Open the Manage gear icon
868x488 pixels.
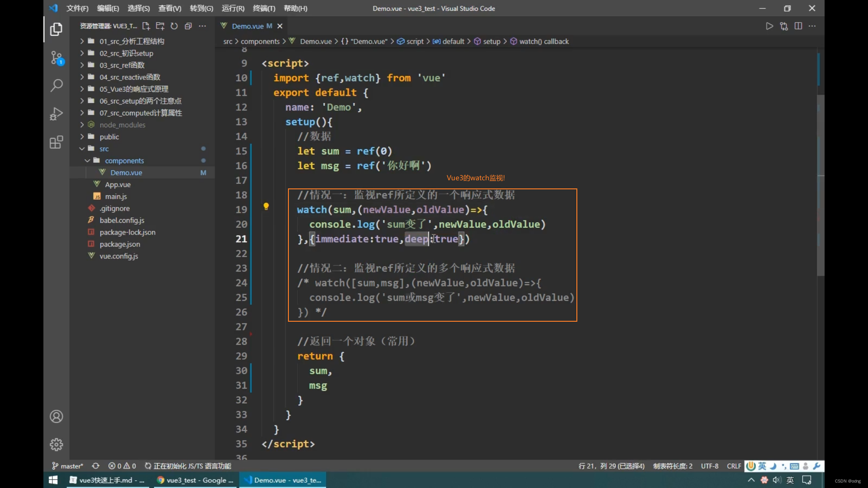pos(56,445)
